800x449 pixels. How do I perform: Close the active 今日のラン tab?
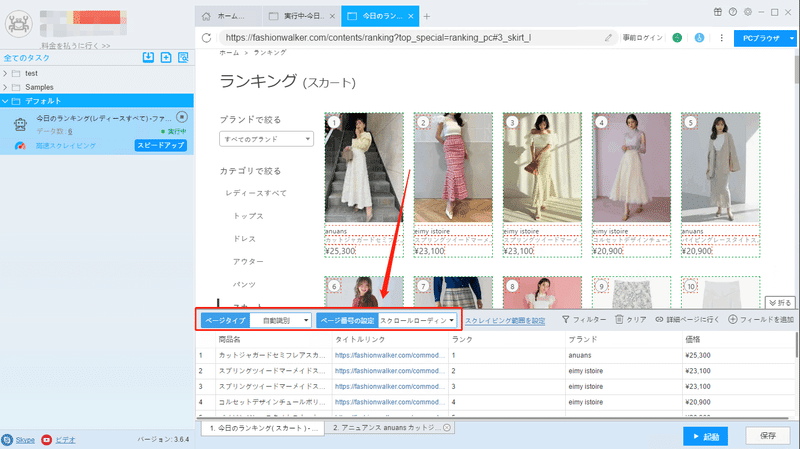411,16
